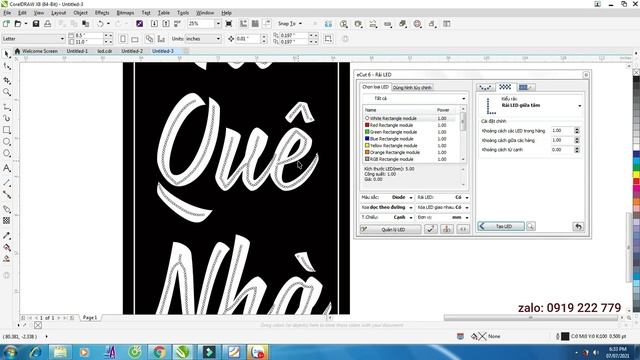Viewport: 640px width, 360px height.
Task: Select Landscape page orientation
Action: [135, 39]
